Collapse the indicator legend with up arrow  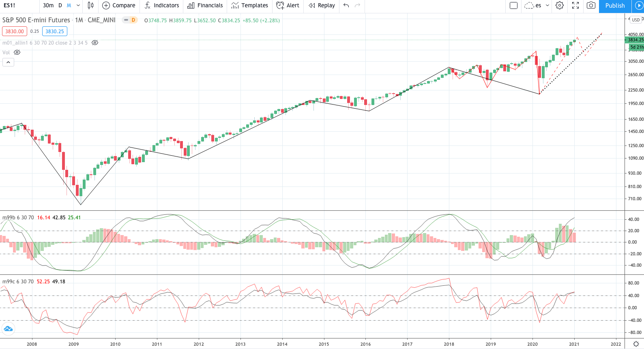pyautogui.click(x=8, y=62)
